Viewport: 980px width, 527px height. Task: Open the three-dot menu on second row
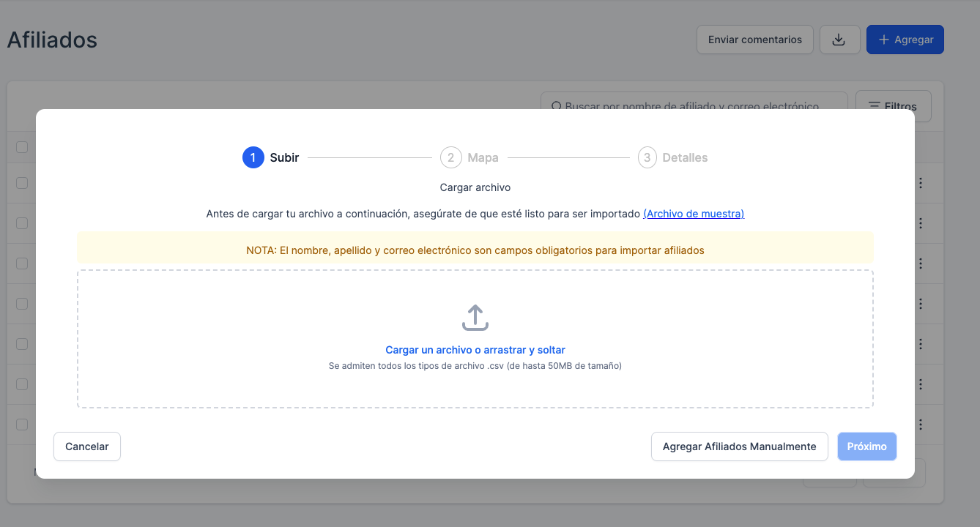click(920, 223)
